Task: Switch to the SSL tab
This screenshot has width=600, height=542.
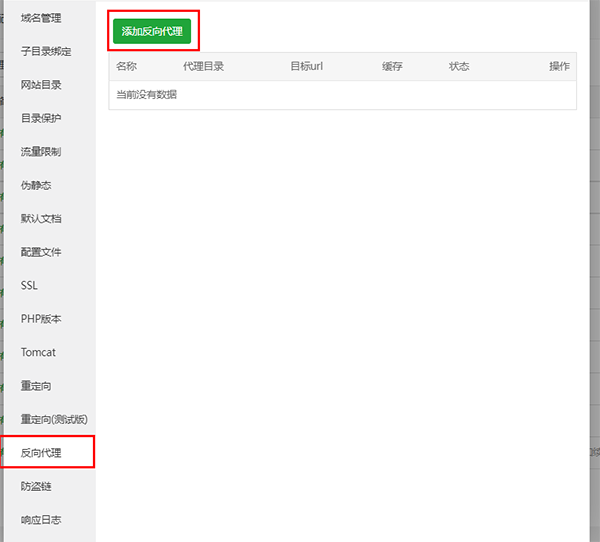Action: click(x=29, y=285)
